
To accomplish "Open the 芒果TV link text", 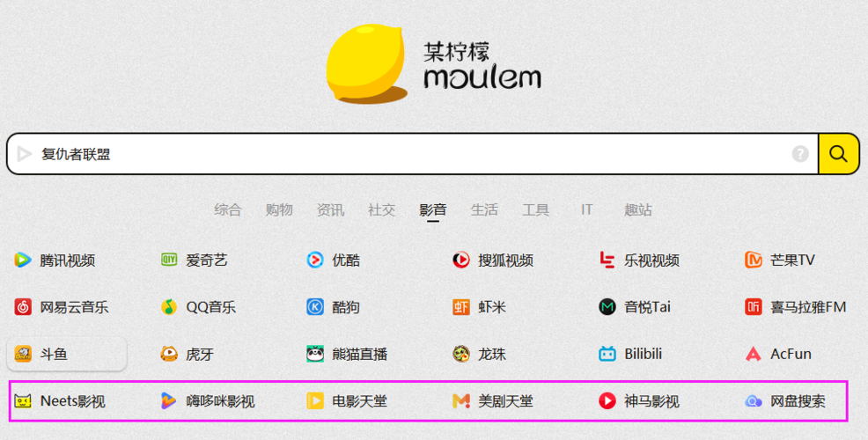I will 792,260.
